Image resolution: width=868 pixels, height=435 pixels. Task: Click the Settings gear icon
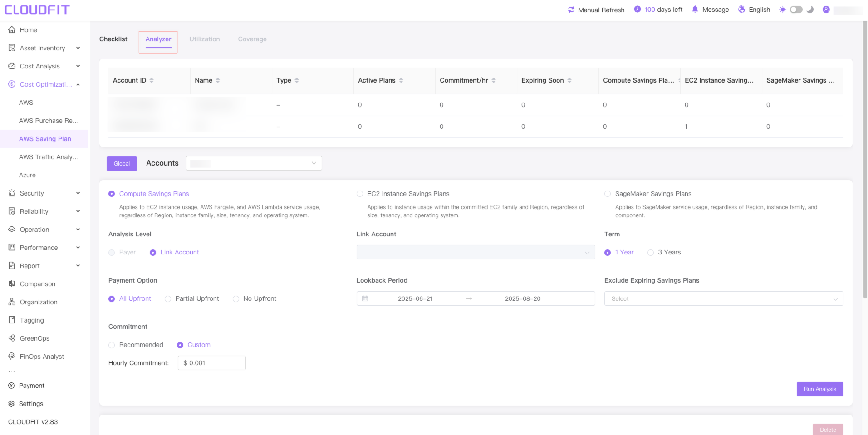pos(11,404)
